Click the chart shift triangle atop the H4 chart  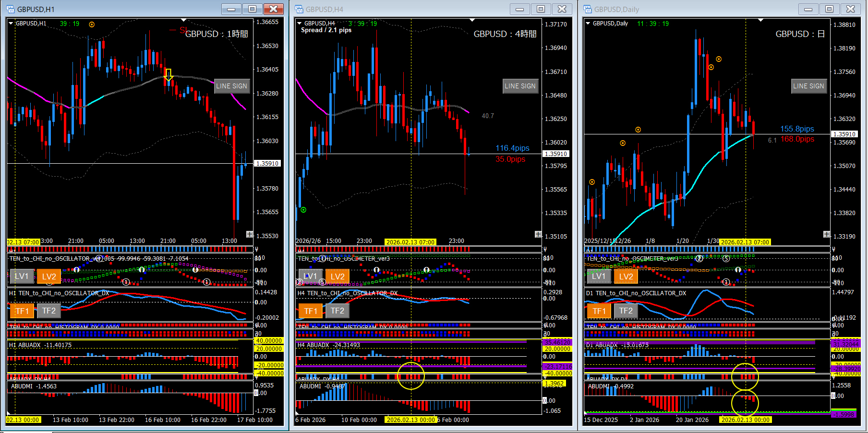coord(472,20)
